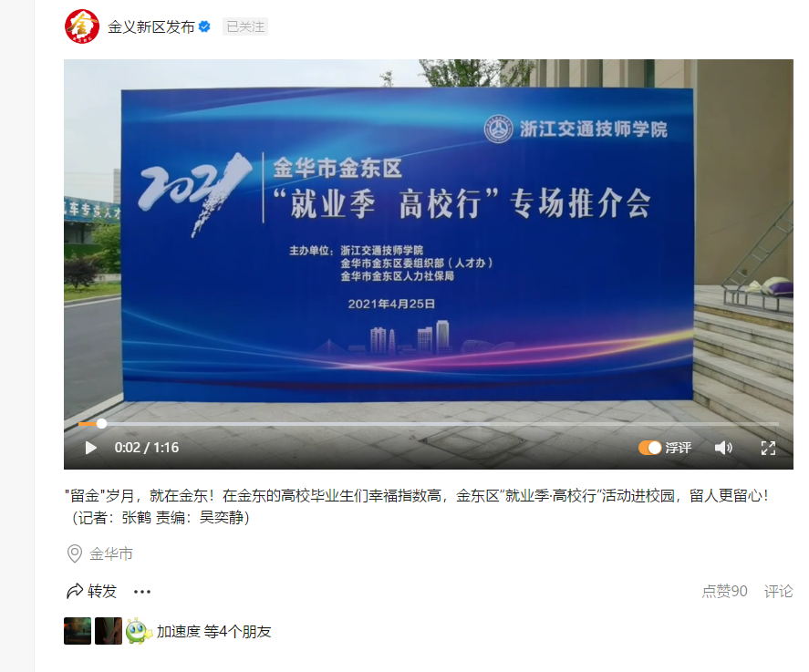This screenshot has height=672, width=809.
Task: Click the 金义新区发布 profile avatar
Action: 81,26
